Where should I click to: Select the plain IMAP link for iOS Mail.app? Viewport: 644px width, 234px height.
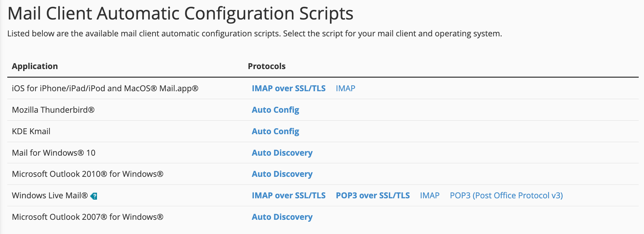[345, 88]
